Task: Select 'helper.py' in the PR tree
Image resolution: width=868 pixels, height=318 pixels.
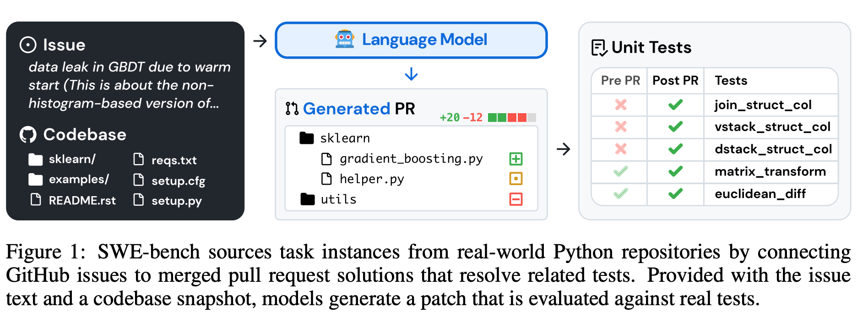Action: coord(372,179)
